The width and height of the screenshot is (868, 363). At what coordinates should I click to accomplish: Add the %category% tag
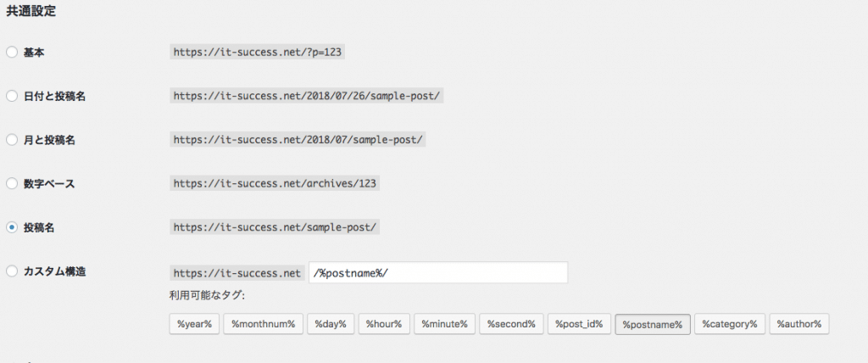pos(730,324)
